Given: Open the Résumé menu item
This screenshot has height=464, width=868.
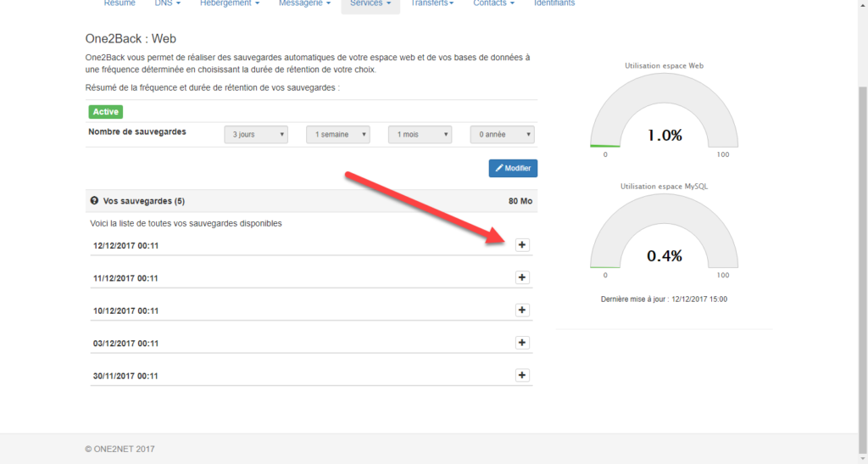Looking at the screenshot, I should click(x=120, y=3).
